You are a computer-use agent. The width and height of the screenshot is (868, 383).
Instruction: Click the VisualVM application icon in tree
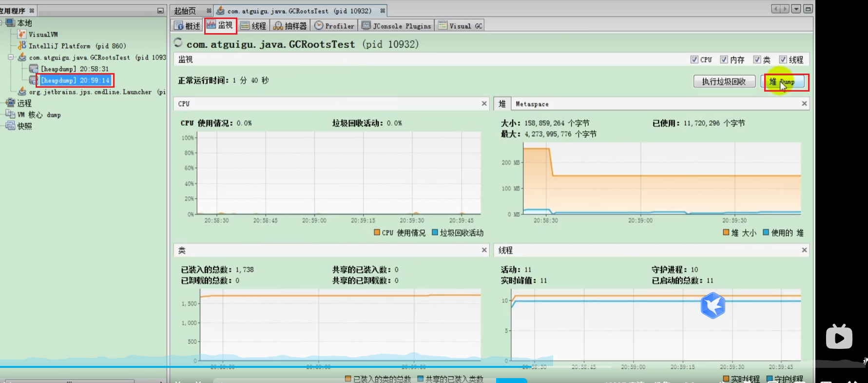22,34
